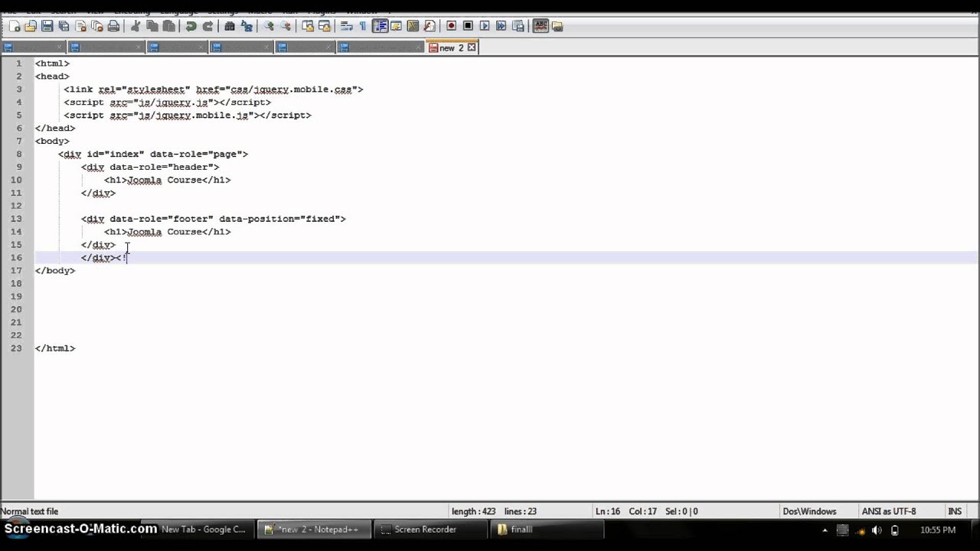Click the INS indicator in status bar
Screen dimensions: 980x551
[955, 511]
